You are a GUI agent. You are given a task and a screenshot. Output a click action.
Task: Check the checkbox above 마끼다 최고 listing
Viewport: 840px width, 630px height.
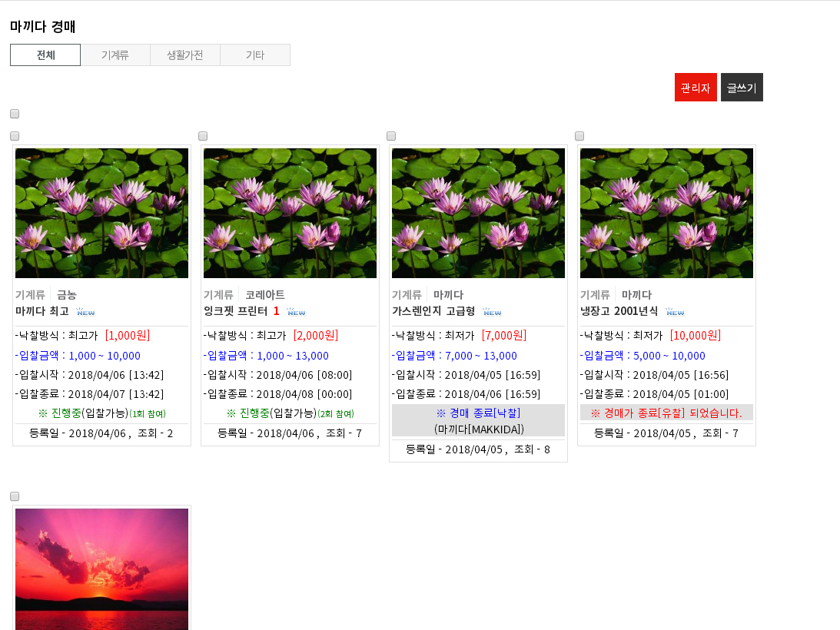pyautogui.click(x=14, y=136)
